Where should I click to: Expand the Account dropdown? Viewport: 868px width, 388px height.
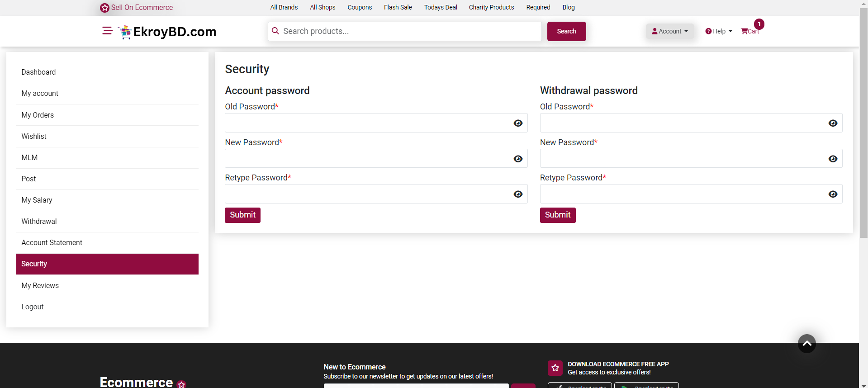click(669, 31)
